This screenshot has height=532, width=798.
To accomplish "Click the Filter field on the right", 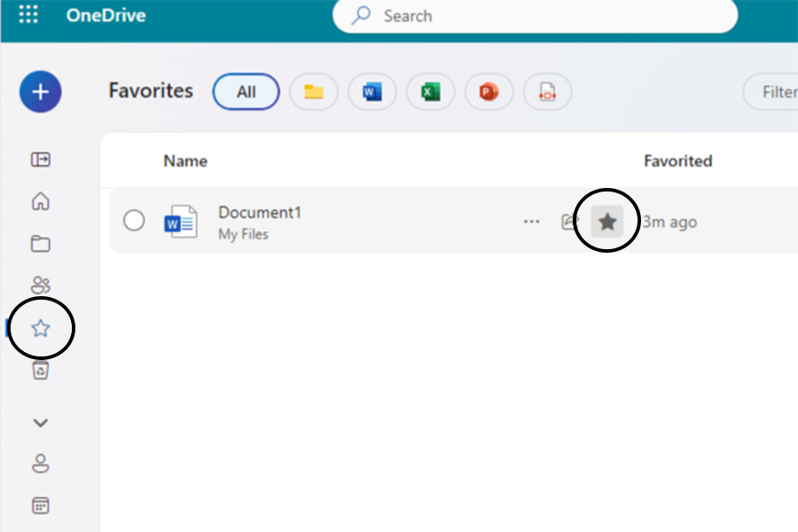I will pos(771,91).
